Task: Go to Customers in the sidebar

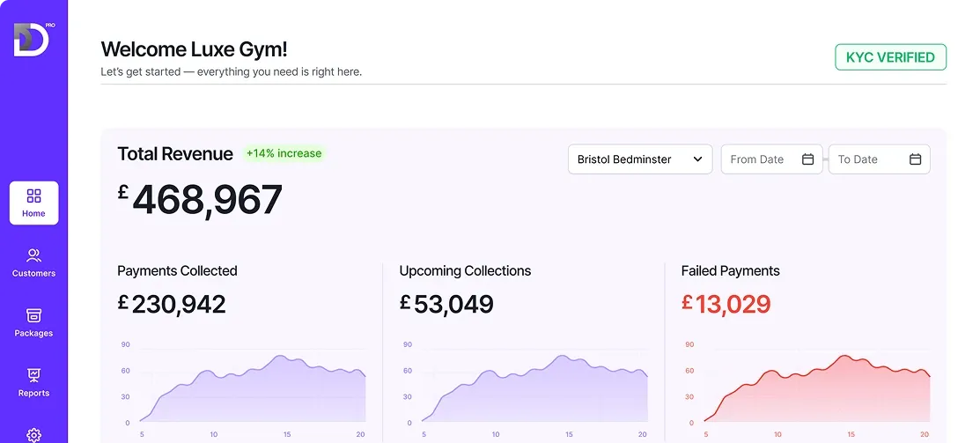Action: coord(33,263)
